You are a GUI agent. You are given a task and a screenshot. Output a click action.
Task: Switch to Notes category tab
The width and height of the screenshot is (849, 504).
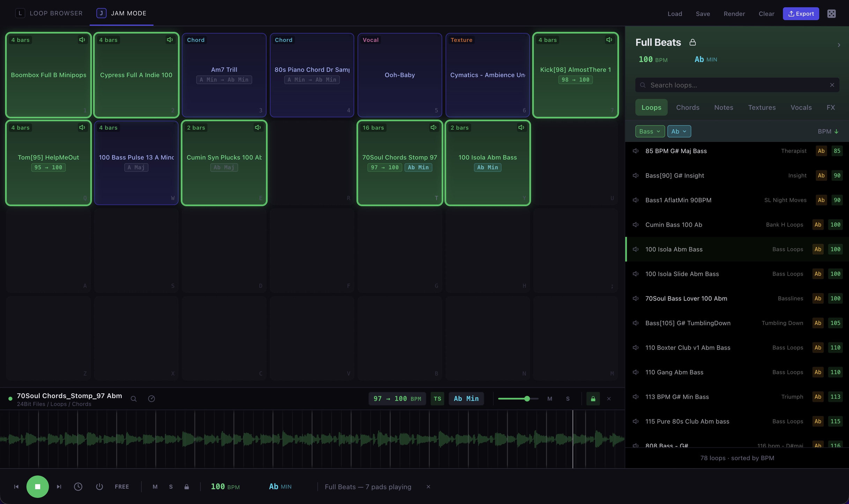tap(723, 107)
